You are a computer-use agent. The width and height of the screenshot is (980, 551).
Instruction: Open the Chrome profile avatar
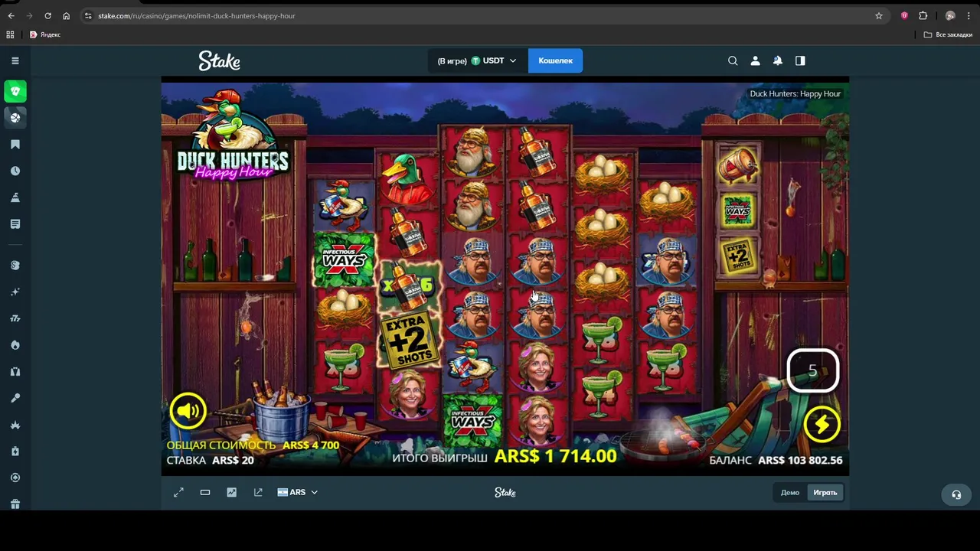click(x=950, y=15)
